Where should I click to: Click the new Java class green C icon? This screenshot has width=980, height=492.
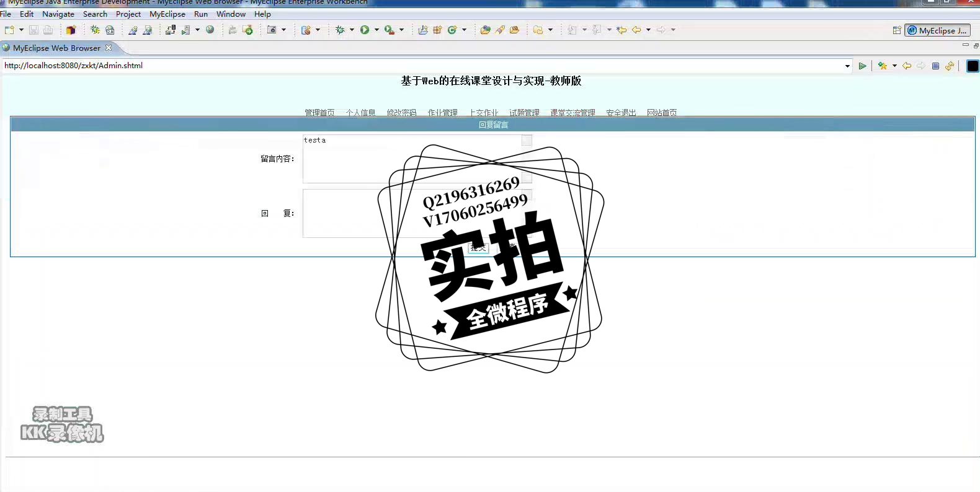coord(452,30)
